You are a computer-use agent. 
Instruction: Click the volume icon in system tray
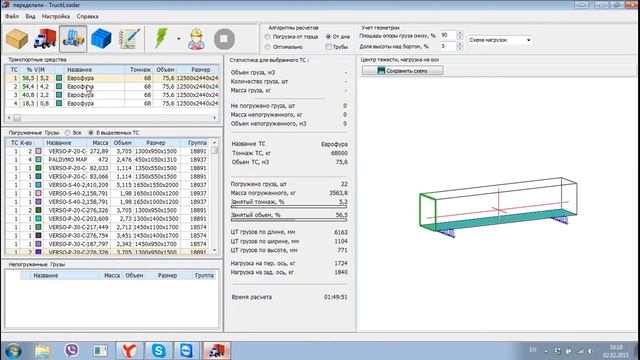[590, 351]
